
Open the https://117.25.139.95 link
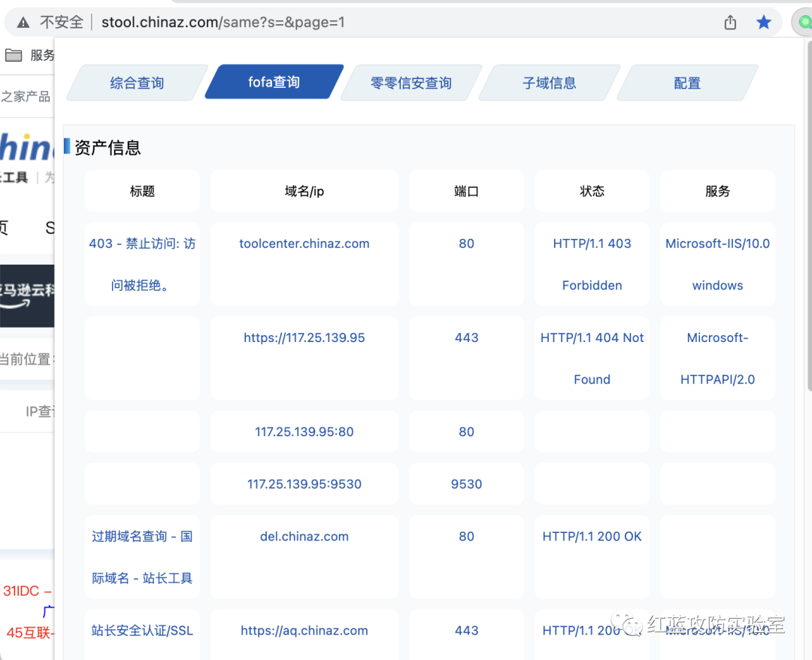click(x=304, y=338)
